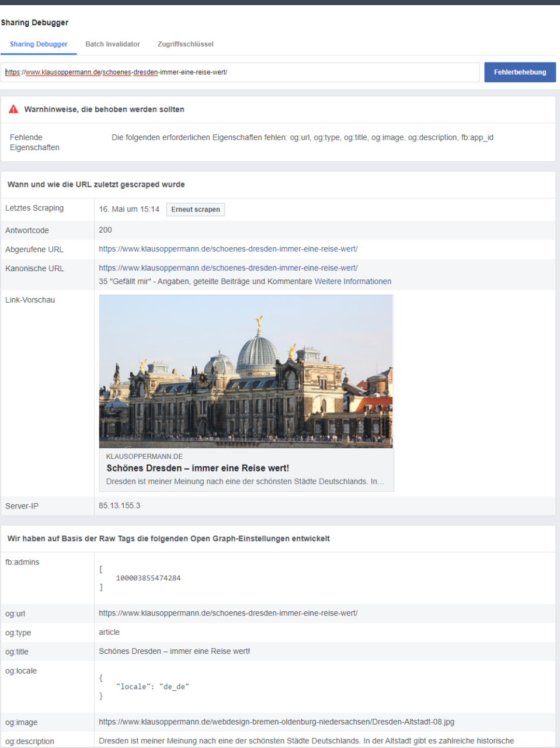The image size is (560, 748).
Task: Switch to the Sharing Debugger tab
Action: coord(39,44)
